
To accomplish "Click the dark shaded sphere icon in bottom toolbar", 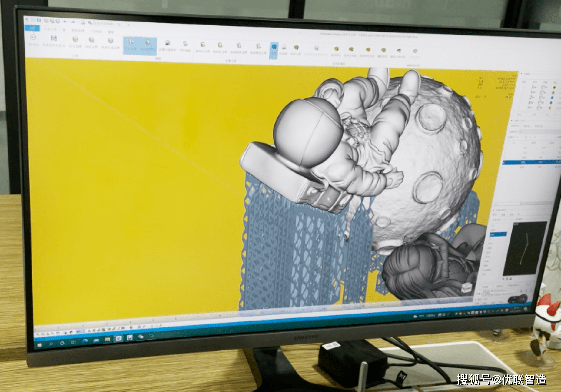I will 71,332.
